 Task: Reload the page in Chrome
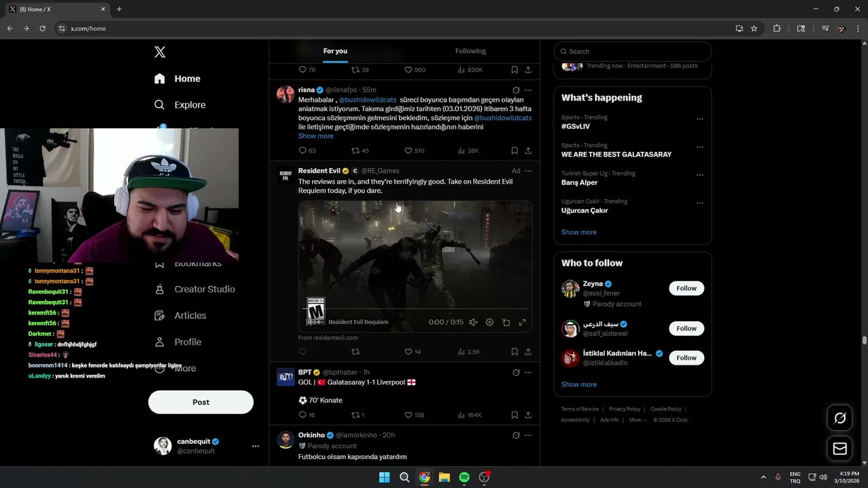coord(42,28)
